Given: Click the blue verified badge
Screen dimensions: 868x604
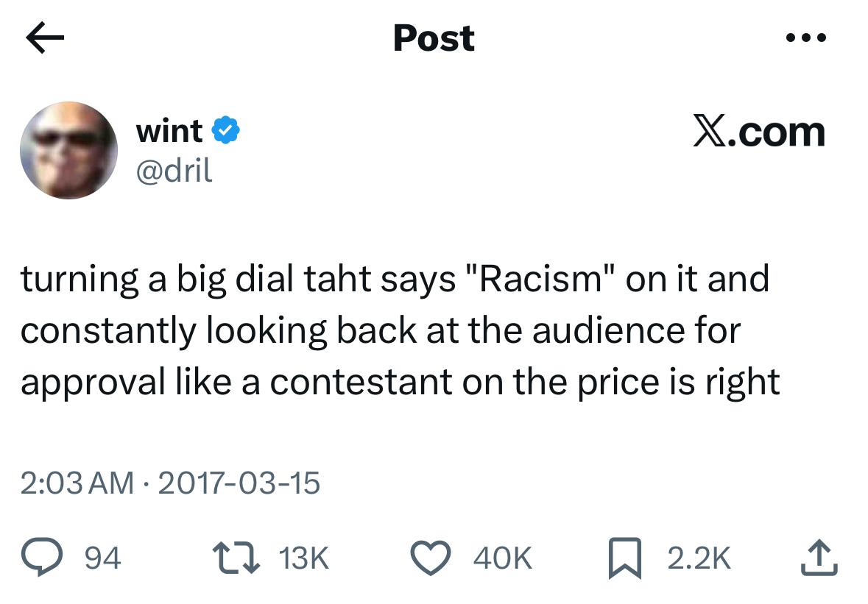Looking at the screenshot, I should (x=225, y=131).
